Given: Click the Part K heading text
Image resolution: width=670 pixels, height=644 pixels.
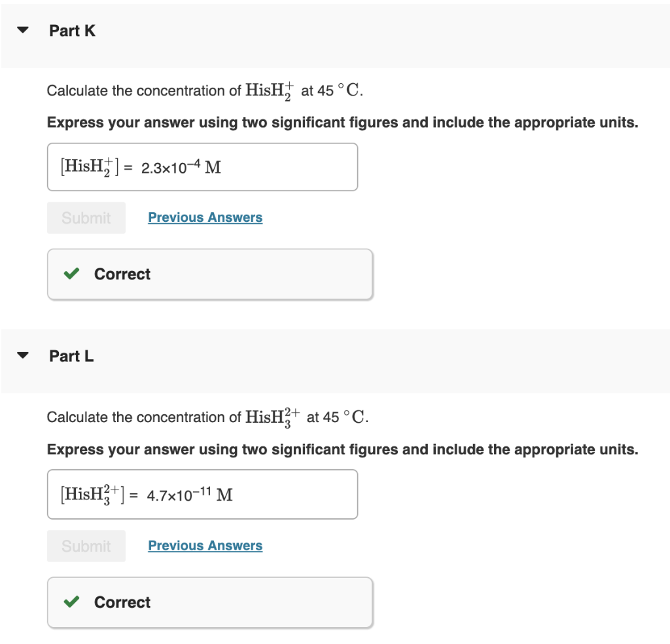Looking at the screenshot, I should click(x=72, y=31).
